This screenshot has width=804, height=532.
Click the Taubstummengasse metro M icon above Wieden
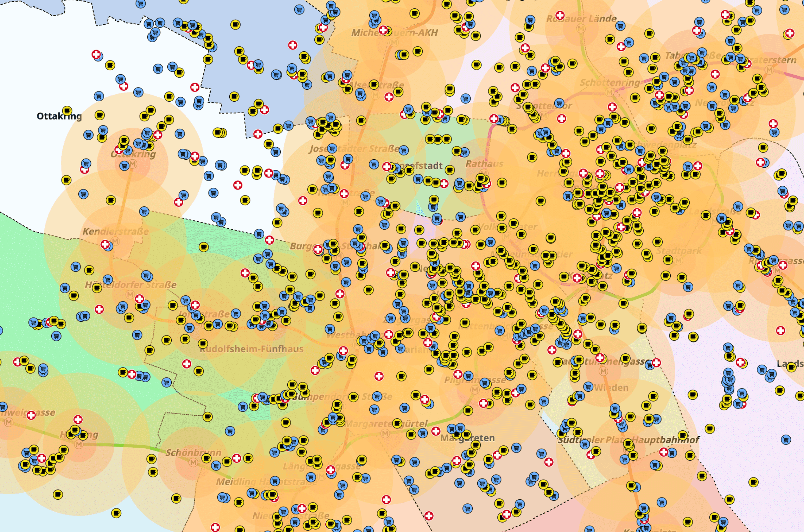coord(604,371)
